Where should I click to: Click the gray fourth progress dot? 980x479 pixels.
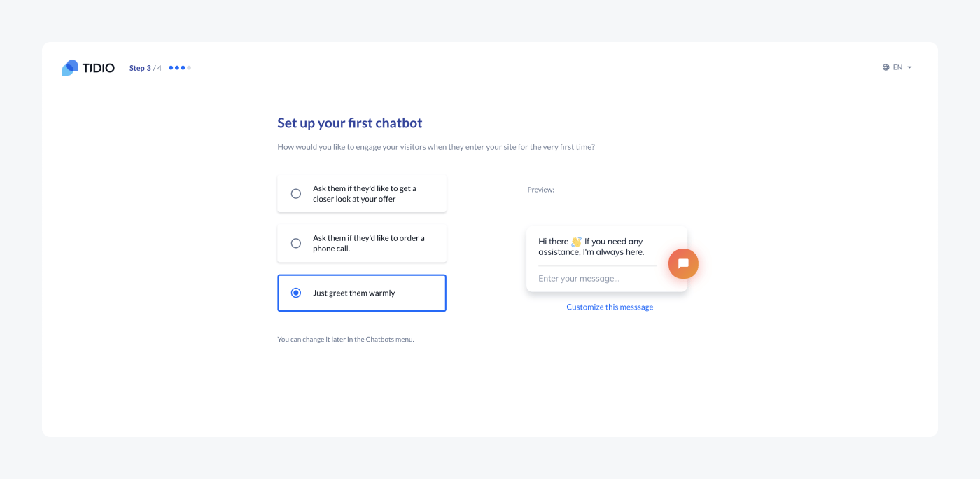189,68
